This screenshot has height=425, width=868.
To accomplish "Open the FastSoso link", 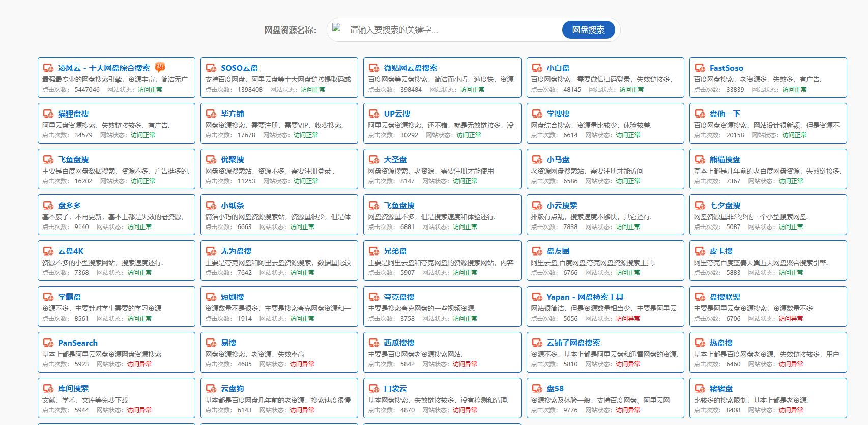I will click(727, 68).
